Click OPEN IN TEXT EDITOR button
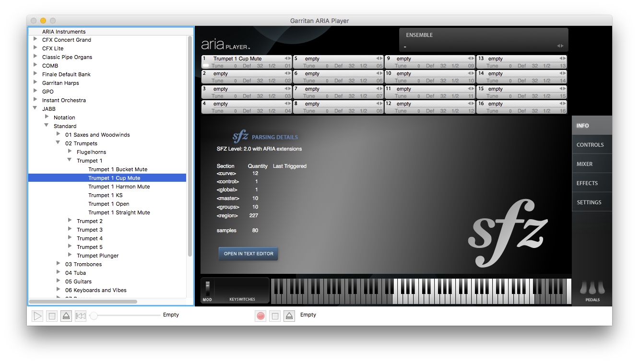Viewport: 639px width, 364px height. click(x=248, y=254)
